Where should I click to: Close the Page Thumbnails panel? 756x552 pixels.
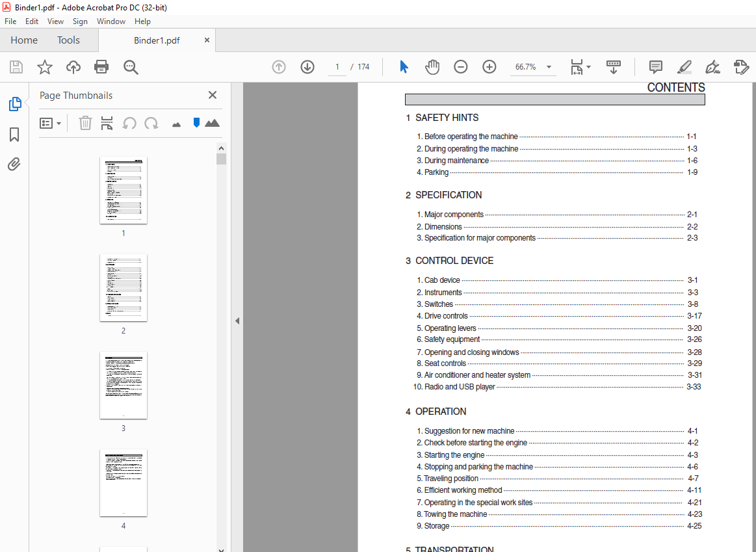(x=213, y=95)
